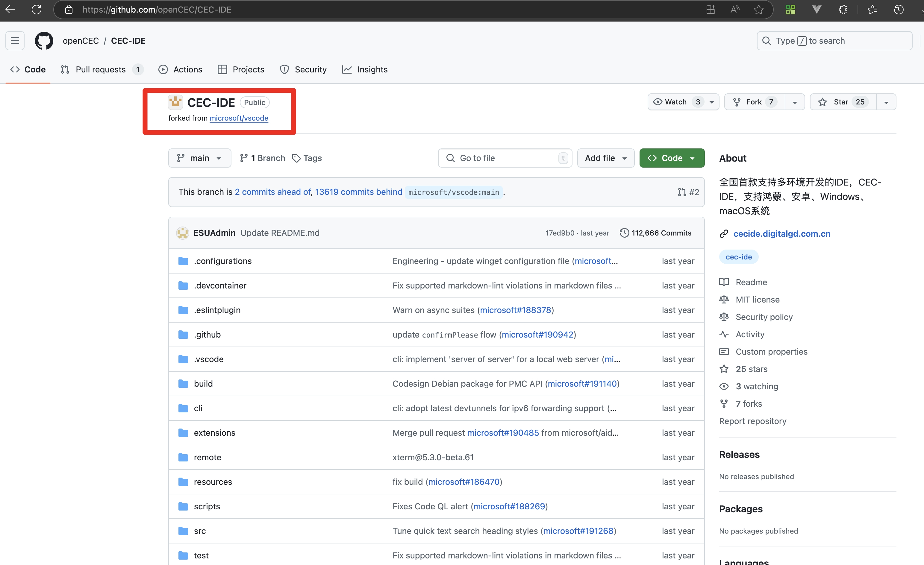Visit cecide.digitalgd.com.cn website link

pyautogui.click(x=781, y=234)
